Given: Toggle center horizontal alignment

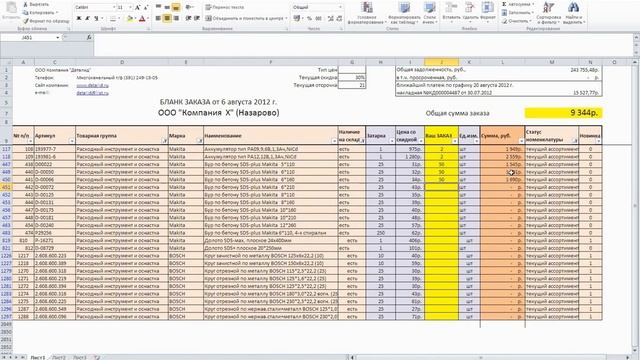Looking at the screenshot, I should click(167, 18).
